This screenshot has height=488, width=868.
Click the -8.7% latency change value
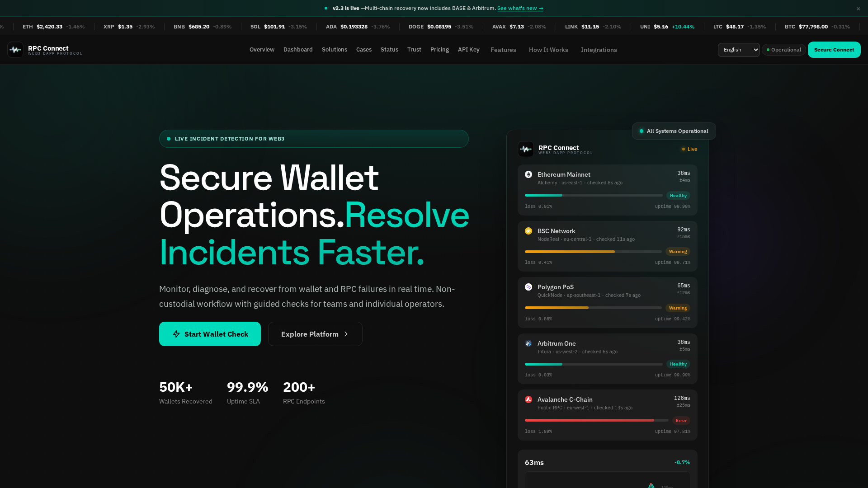[x=682, y=463]
